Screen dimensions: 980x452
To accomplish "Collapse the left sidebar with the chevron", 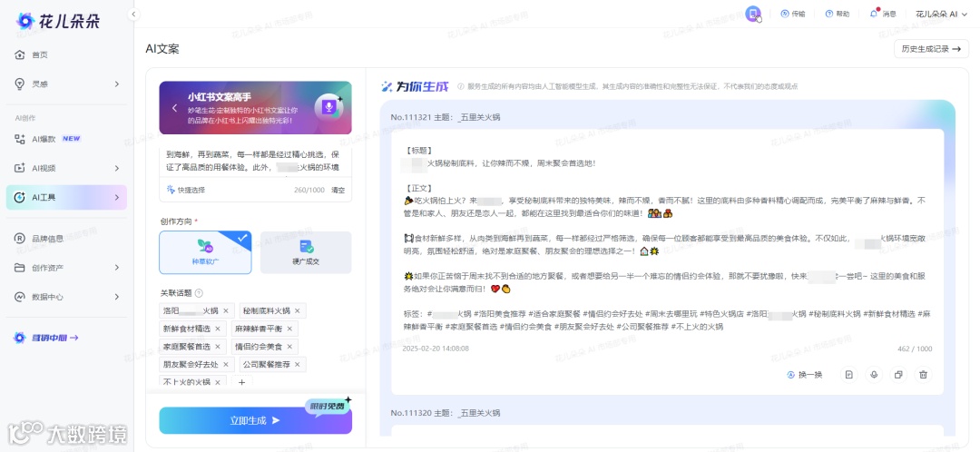I will [133, 15].
